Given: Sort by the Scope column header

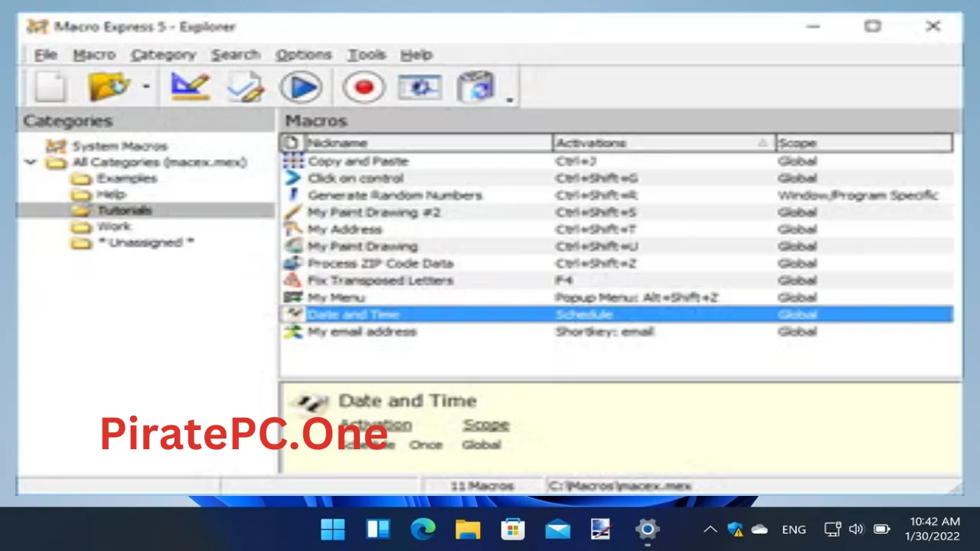Looking at the screenshot, I should tap(864, 143).
